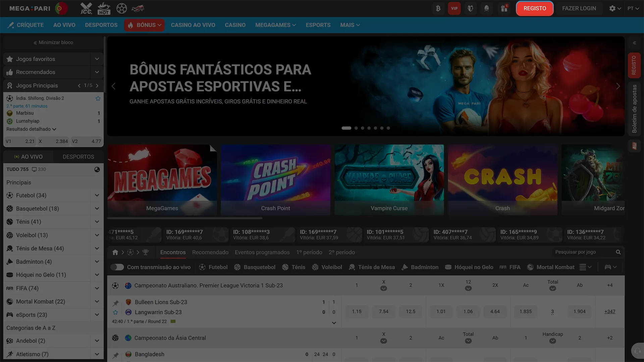Open the VIP badge icon
Screen dimensions: 644x362
pos(454,8)
